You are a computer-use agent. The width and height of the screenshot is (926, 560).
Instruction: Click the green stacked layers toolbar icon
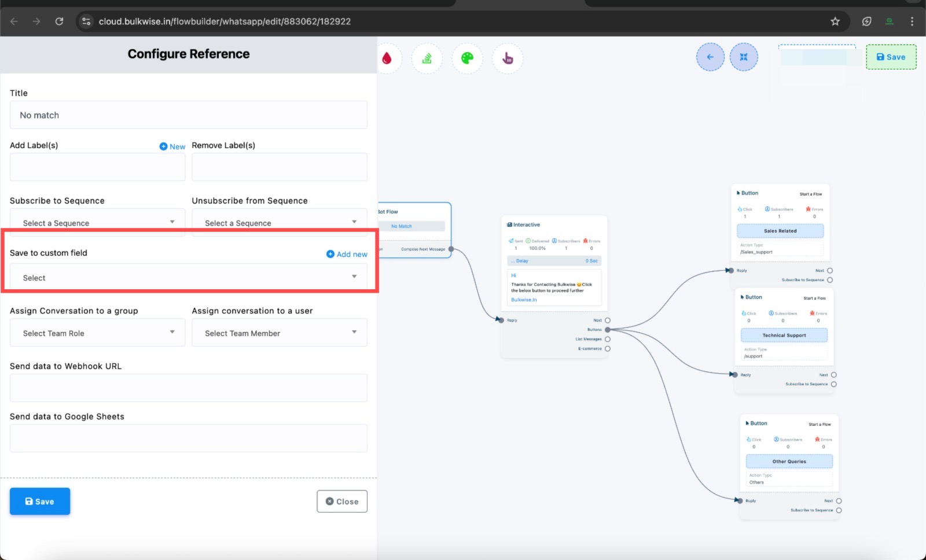pos(427,58)
